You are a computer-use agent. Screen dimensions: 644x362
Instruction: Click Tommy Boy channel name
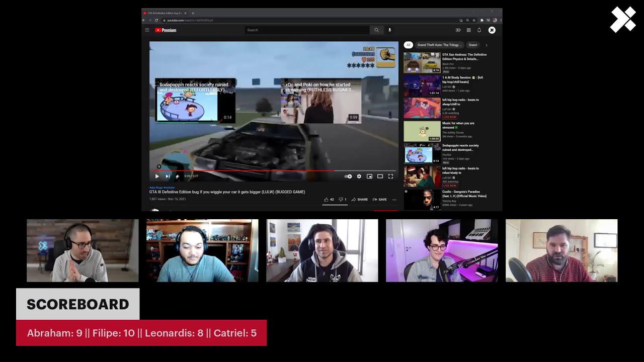[449, 201]
